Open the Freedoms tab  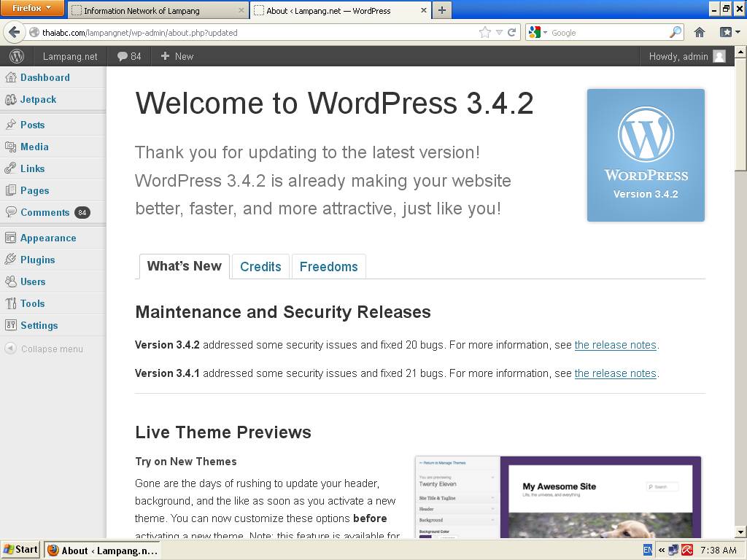coord(329,267)
